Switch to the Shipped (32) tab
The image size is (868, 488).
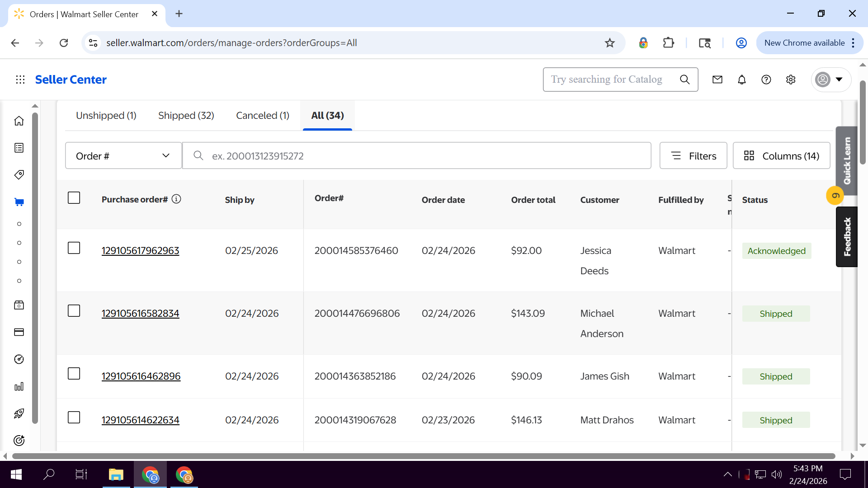click(x=186, y=116)
